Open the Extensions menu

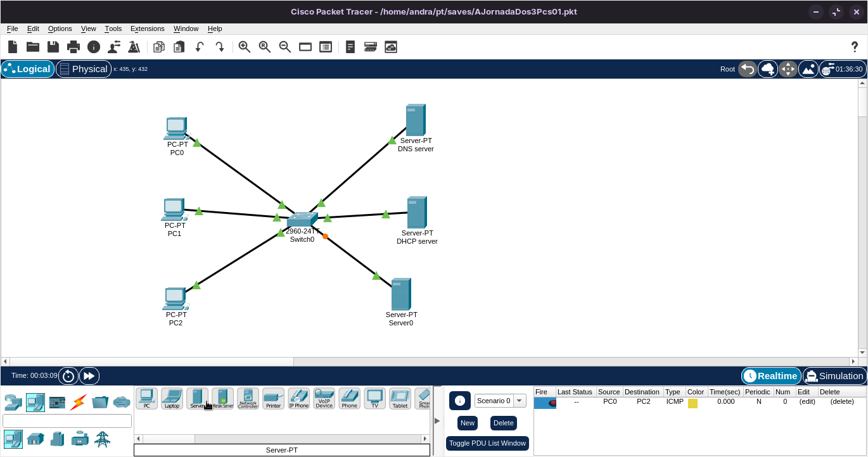[x=147, y=28]
